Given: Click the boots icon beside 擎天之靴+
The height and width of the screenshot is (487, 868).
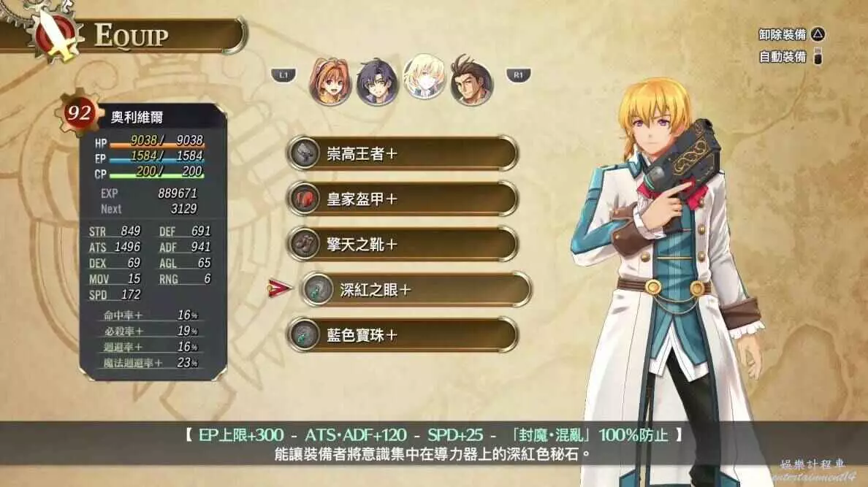Looking at the screenshot, I should coord(303,244).
